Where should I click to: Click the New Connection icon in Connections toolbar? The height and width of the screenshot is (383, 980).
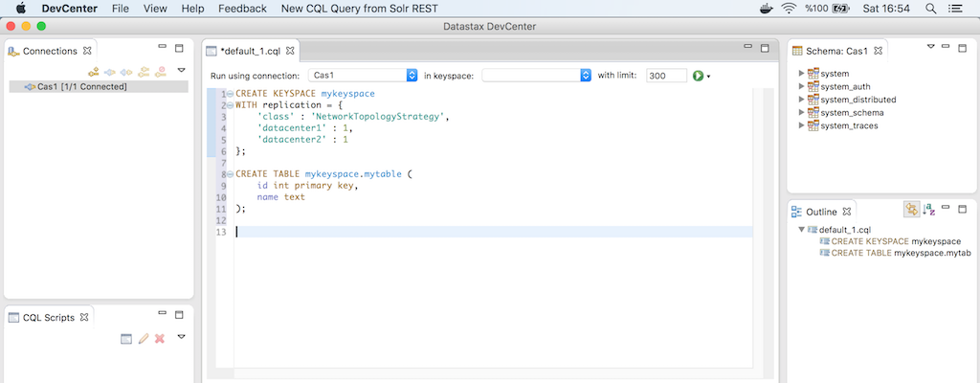[x=93, y=72]
